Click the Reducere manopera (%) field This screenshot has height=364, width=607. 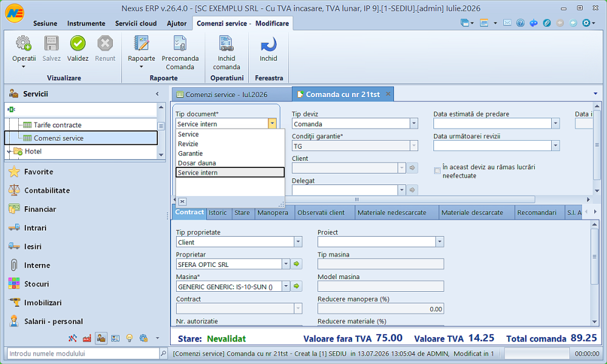381,309
